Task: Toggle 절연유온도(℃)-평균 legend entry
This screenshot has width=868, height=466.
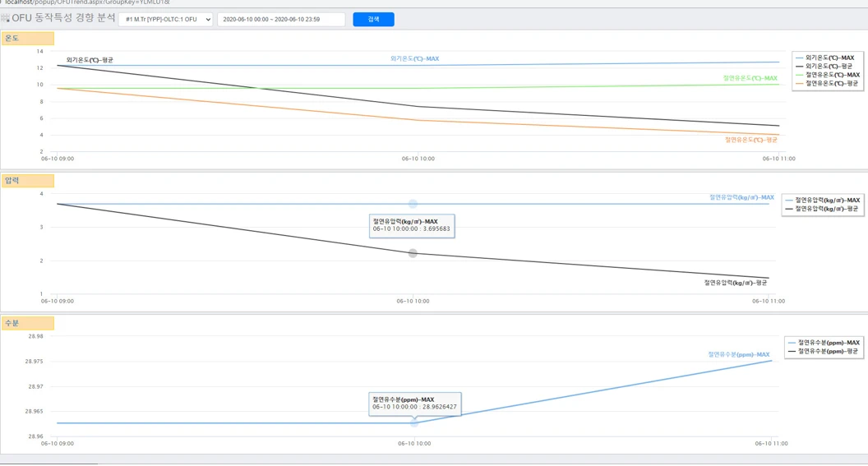Action: [x=826, y=83]
